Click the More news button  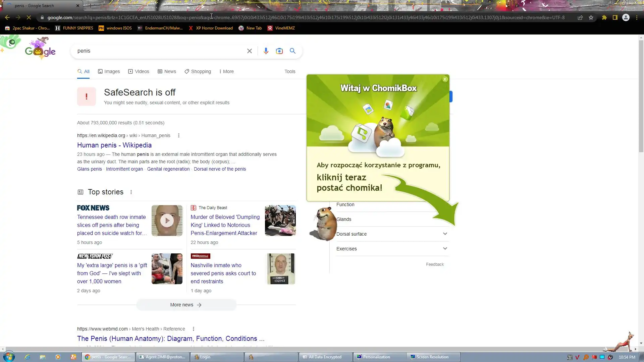pos(186,305)
